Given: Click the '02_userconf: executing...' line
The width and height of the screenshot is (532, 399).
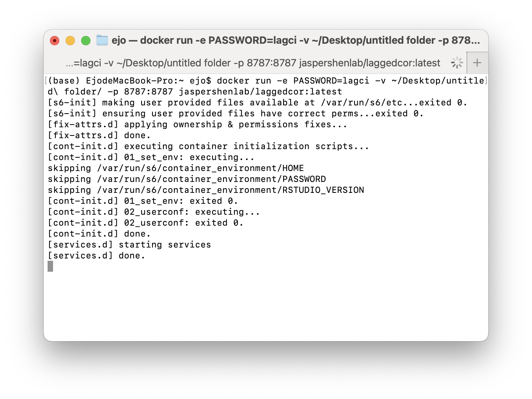Looking at the screenshot, I should coord(154,212).
